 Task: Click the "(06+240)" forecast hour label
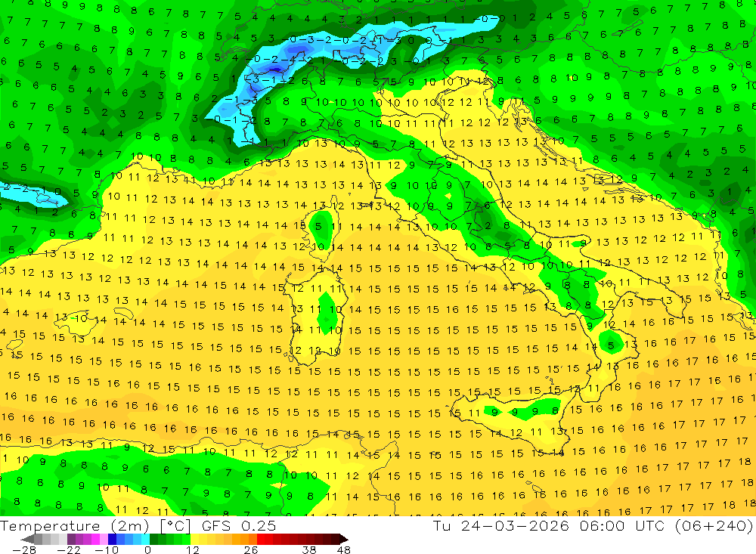pyautogui.click(x=713, y=526)
